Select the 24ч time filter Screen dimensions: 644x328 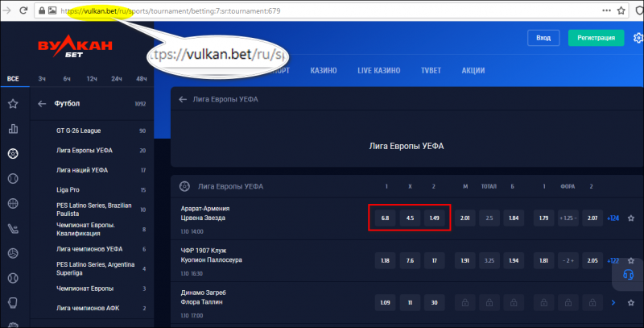(117, 78)
